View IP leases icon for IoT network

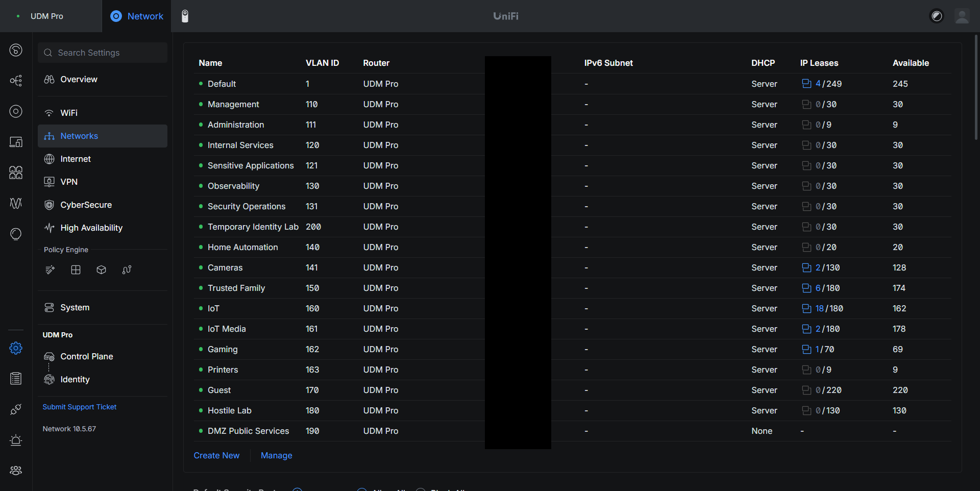[806, 308]
